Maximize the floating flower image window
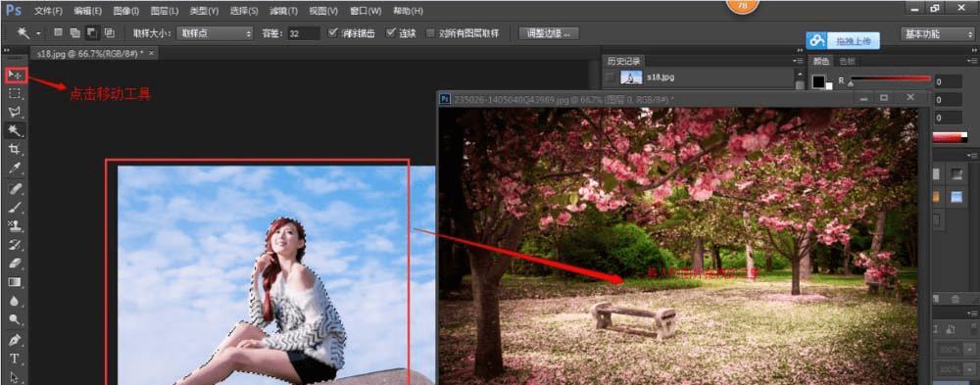Screen dimensions: 980x385 pyautogui.click(x=884, y=98)
